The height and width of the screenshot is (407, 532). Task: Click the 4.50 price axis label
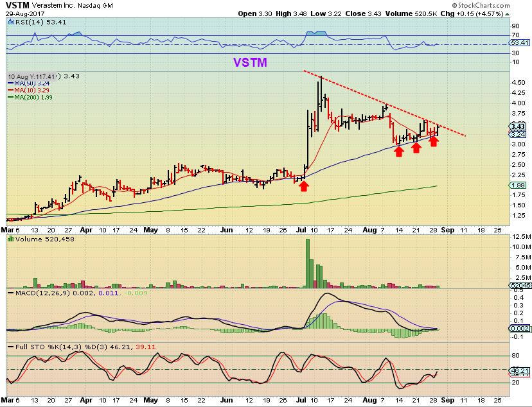pyautogui.click(x=519, y=83)
